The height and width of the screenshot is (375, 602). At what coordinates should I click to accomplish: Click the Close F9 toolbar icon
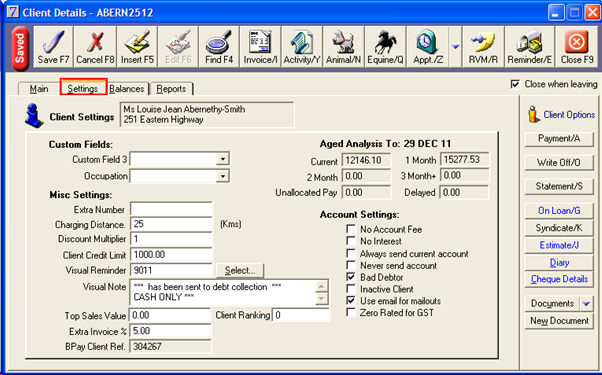(577, 47)
